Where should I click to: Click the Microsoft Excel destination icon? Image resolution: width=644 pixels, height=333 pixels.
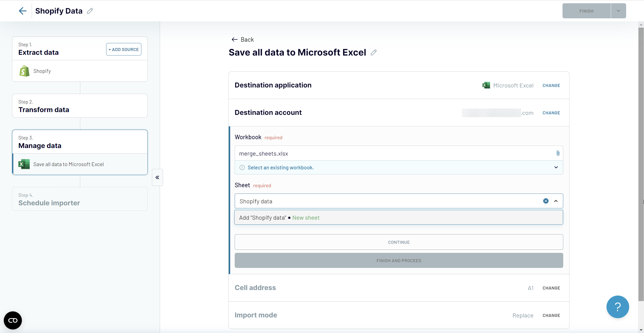click(x=486, y=85)
